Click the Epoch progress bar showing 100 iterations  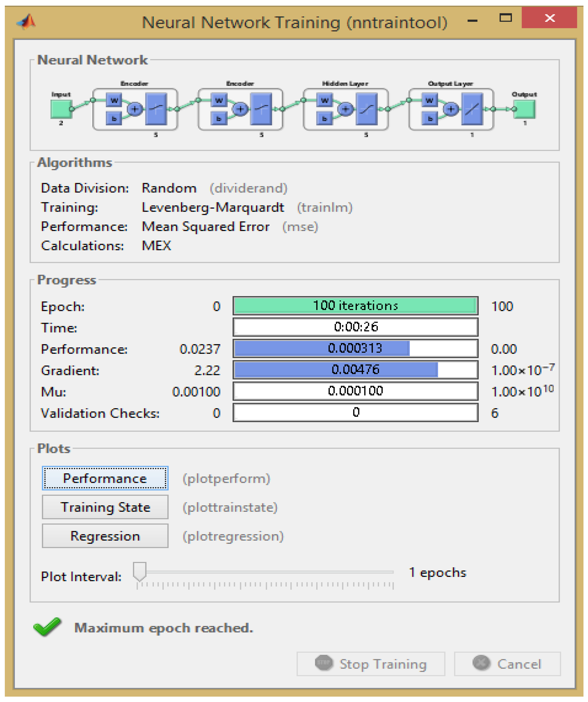(356, 305)
